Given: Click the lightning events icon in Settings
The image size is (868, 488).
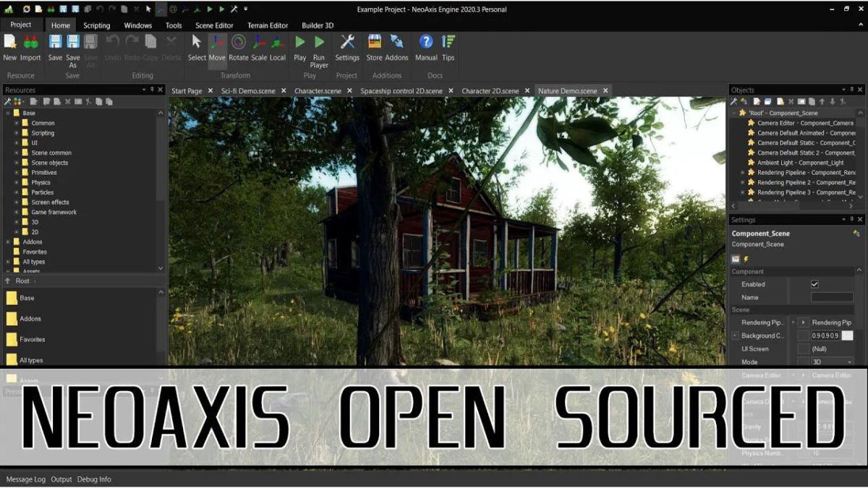Looking at the screenshot, I should [746, 259].
